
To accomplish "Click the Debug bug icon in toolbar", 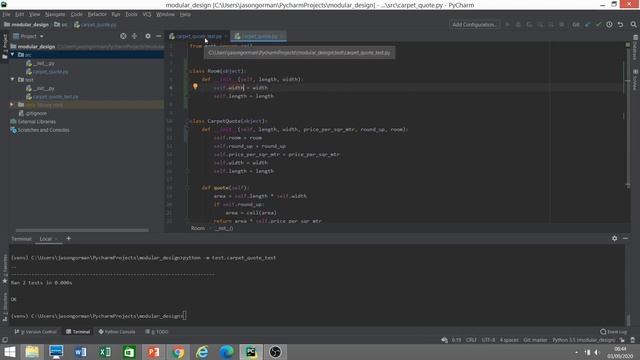I will coord(518,24).
